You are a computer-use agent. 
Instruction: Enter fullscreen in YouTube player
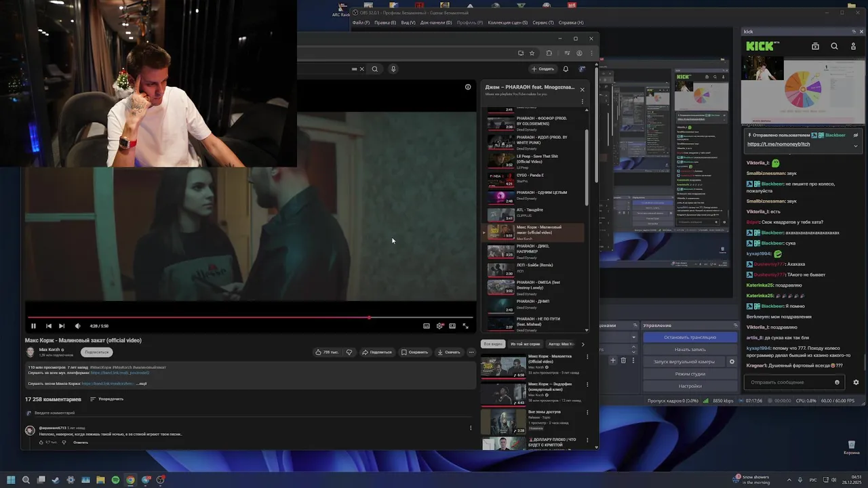[465, 326]
